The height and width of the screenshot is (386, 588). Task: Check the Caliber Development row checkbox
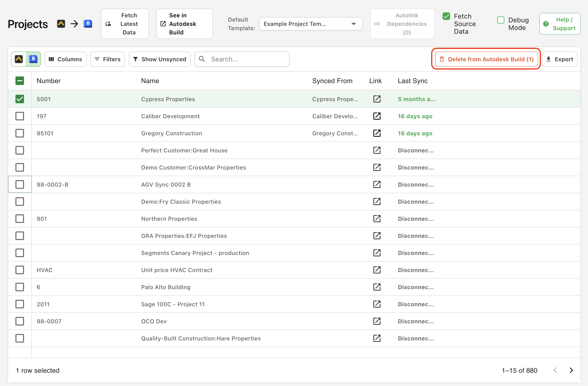[x=19, y=116]
